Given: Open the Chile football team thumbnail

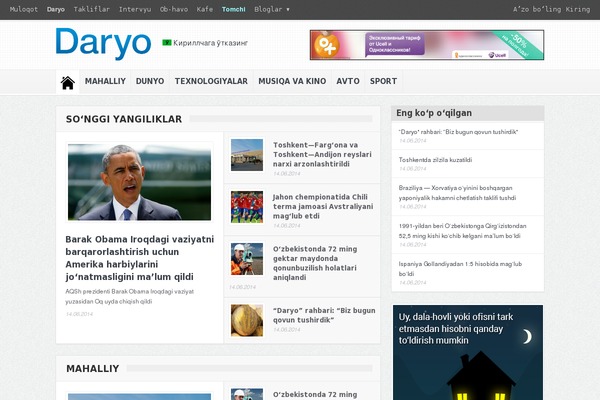Looking at the screenshot, I should tap(247, 206).
